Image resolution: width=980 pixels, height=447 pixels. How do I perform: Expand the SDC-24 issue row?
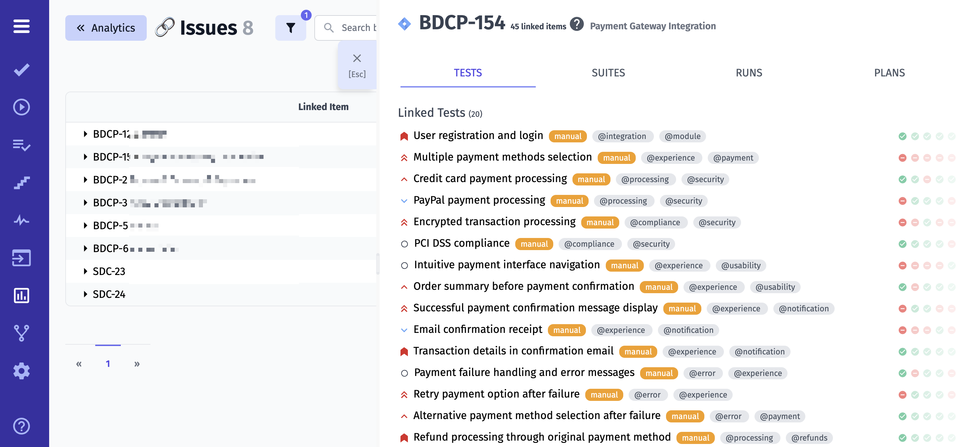(x=85, y=294)
